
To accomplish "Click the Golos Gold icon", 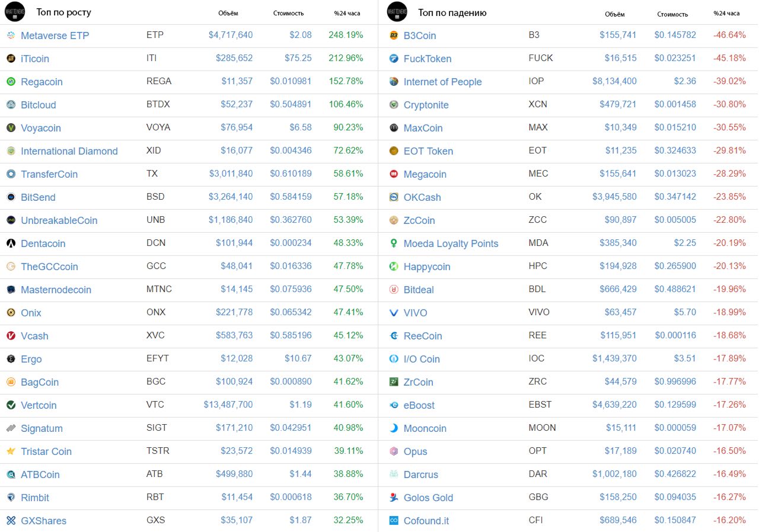I will coord(394,498).
